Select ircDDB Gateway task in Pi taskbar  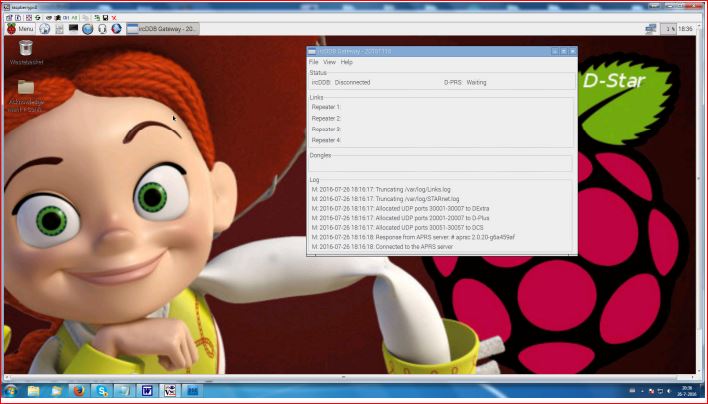(163, 29)
